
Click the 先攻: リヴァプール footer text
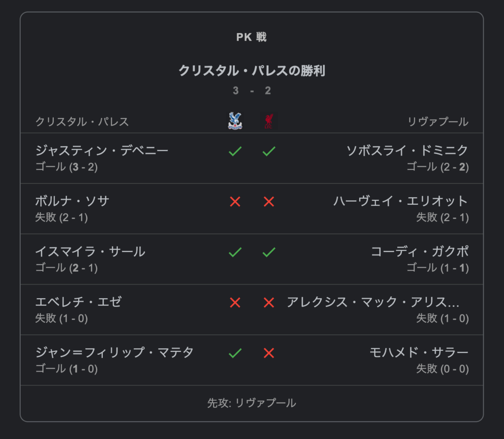(252, 403)
